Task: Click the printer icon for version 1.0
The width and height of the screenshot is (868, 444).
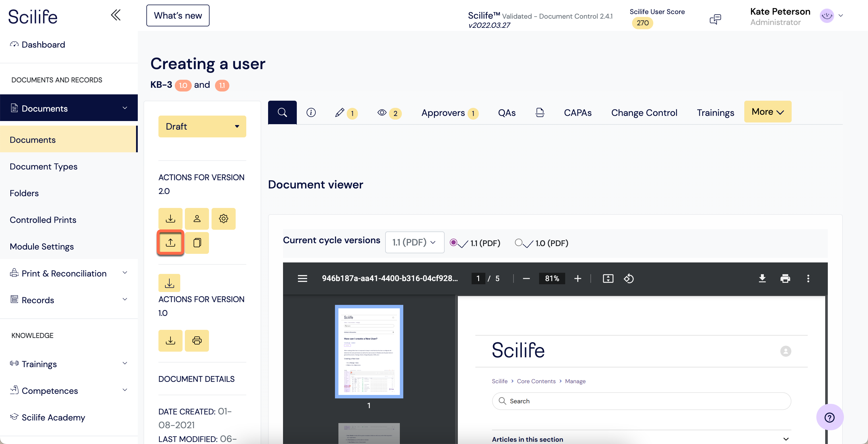Action: (197, 340)
